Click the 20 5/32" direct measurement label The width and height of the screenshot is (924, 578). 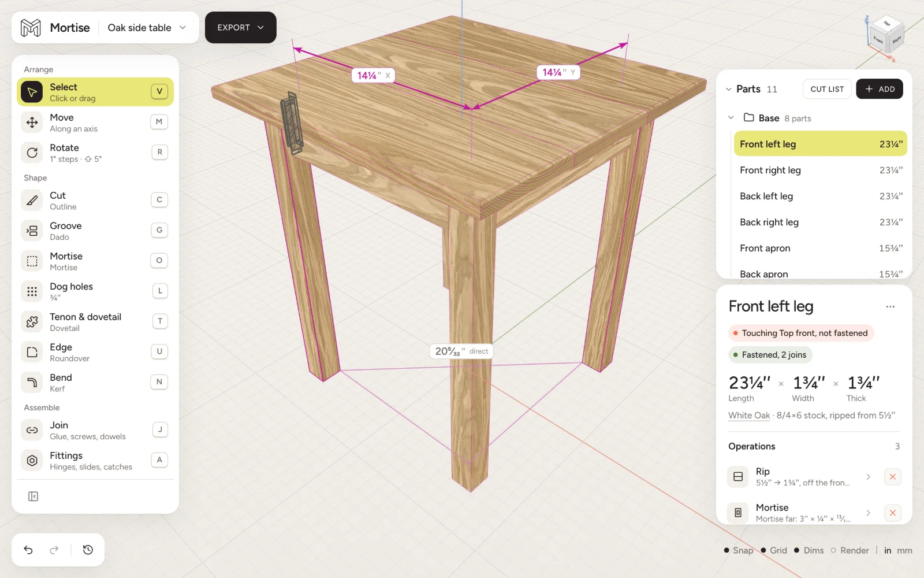click(461, 351)
